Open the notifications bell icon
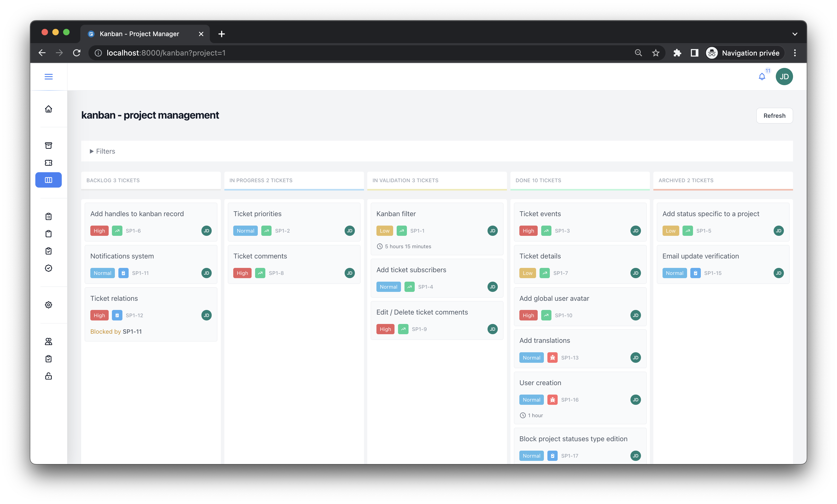The image size is (837, 504). (x=761, y=77)
